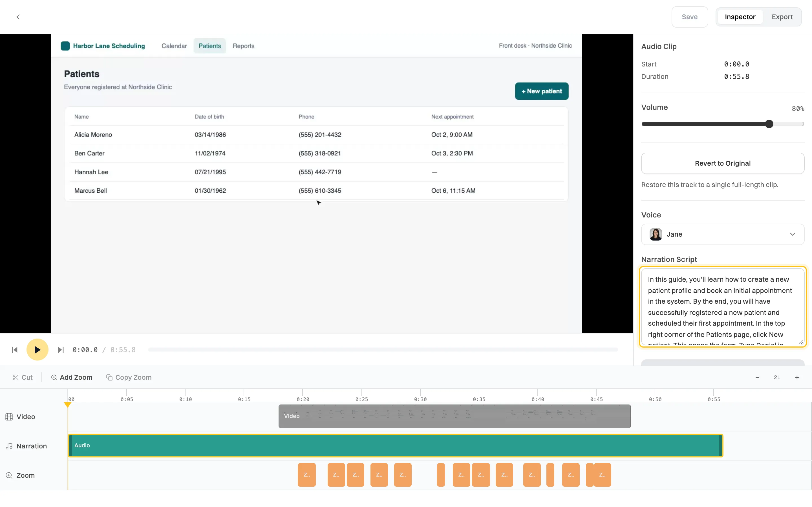Viewport: 812px width, 507px height.
Task: Open the Jane voice dropdown
Action: [722, 234]
